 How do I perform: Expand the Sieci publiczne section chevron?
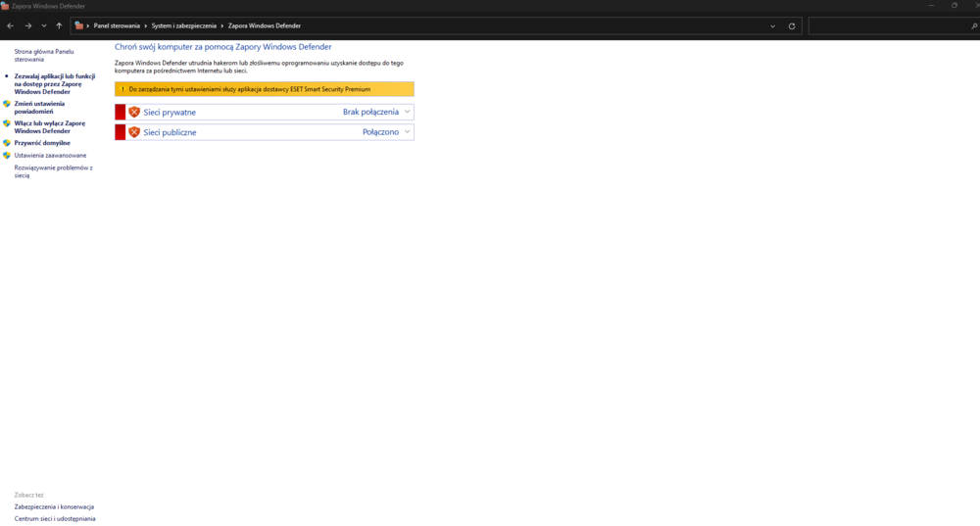coord(407,132)
